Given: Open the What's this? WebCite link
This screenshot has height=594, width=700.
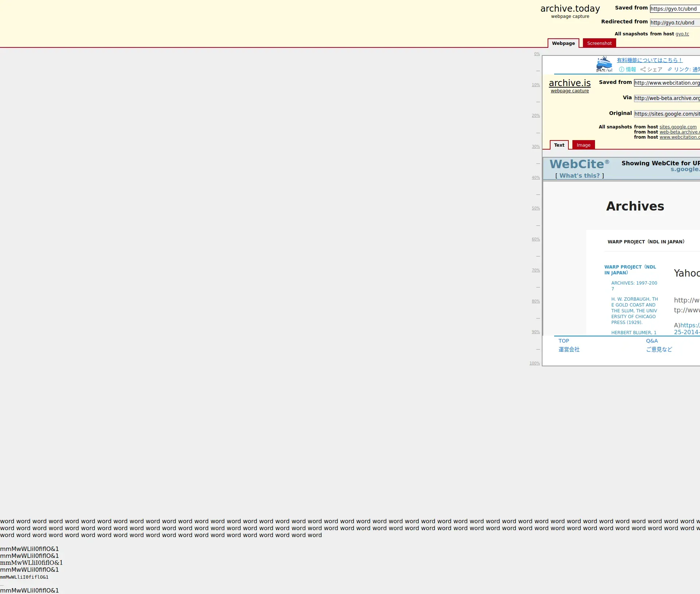Looking at the screenshot, I should coord(579,175).
